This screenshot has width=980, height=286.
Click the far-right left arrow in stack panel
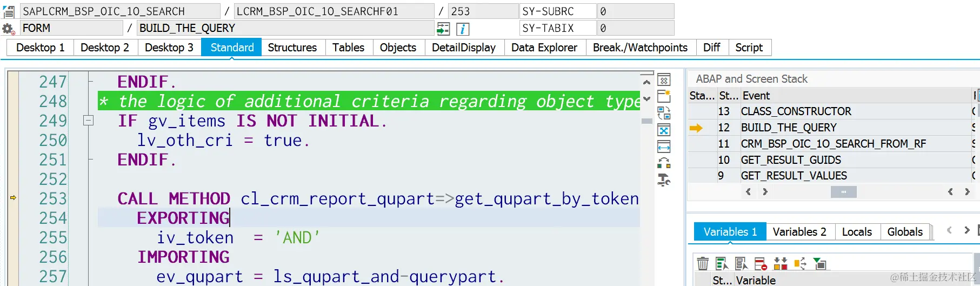click(950, 192)
